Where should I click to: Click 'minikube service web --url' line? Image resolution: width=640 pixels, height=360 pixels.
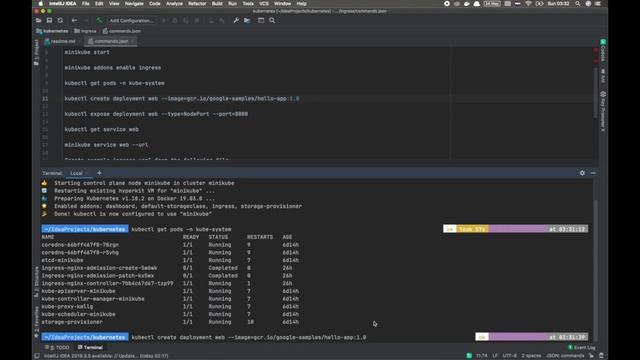(x=106, y=145)
